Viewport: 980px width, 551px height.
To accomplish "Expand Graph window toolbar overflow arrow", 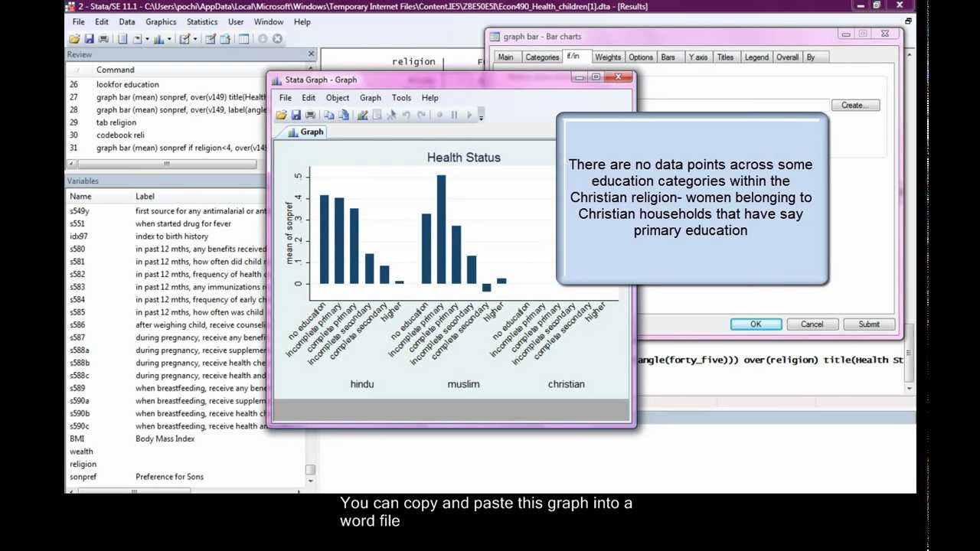I will pyautogui.click(x=481, y=116).
